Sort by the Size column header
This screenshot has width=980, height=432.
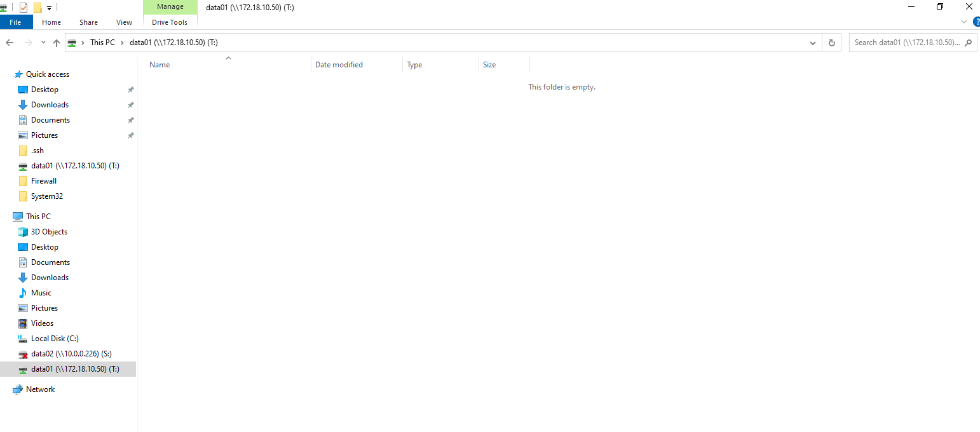[x=504, y=65]
